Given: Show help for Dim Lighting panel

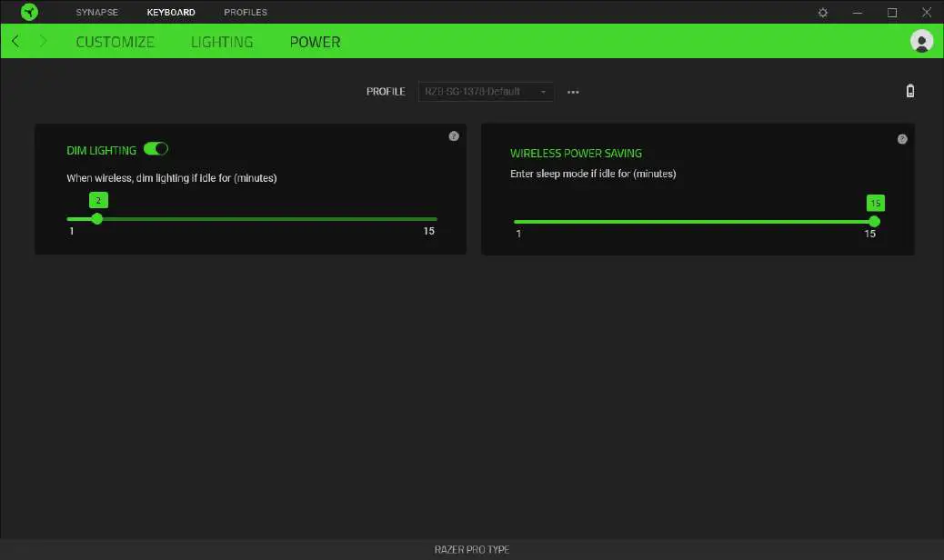Looking at the screenshot, I should point(454,136).
